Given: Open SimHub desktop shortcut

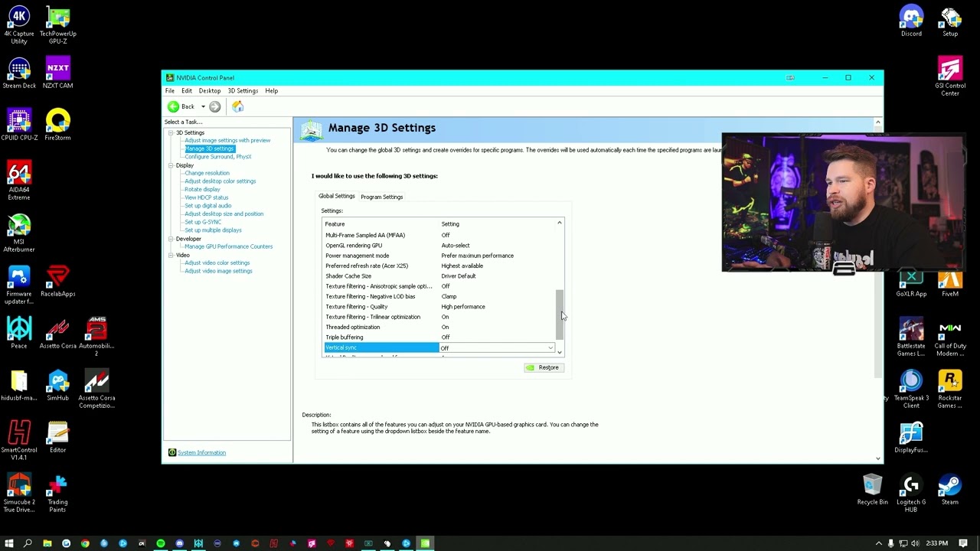Looking at the screenshot, I should pos(58,386).
